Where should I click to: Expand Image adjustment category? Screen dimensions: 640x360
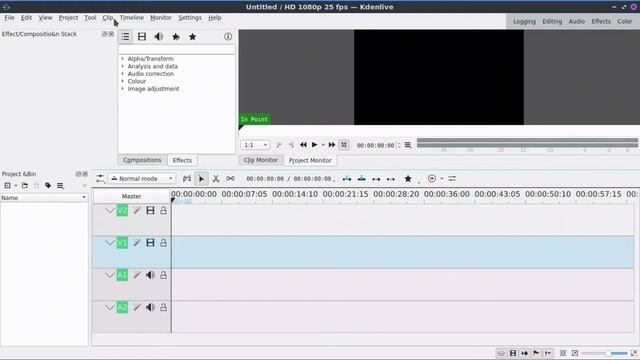pos(122,89)
